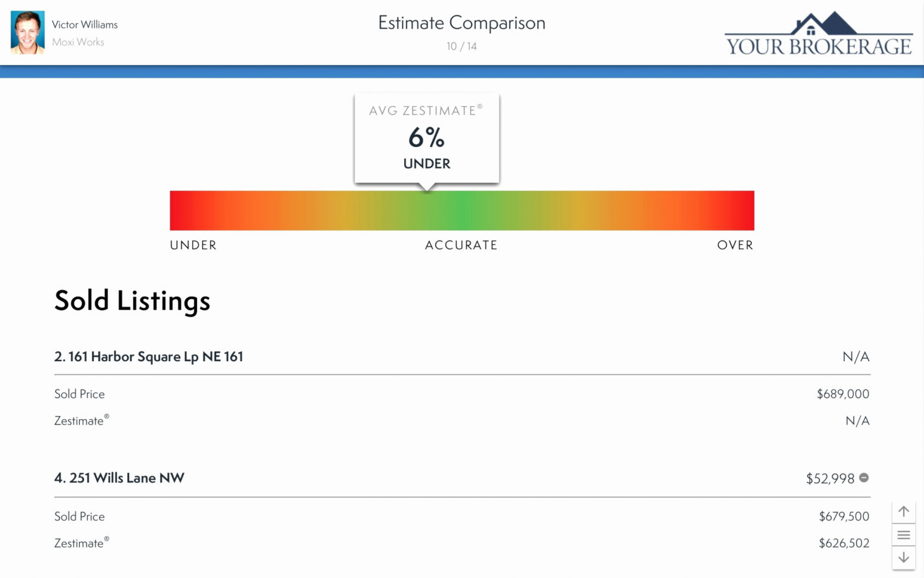Click the $626,502 Zestimate value
This screenshot has height=578, width=924.
coord(844,543)
